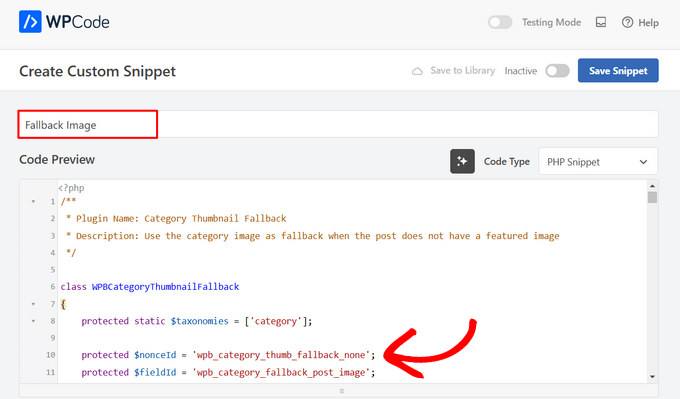Click the 'wpb_category_fallback_post_image' string

[x=281, y=373]
